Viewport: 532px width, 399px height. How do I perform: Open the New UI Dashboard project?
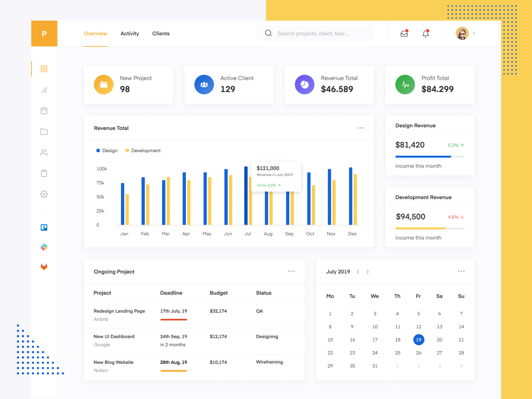coord(114,336)
